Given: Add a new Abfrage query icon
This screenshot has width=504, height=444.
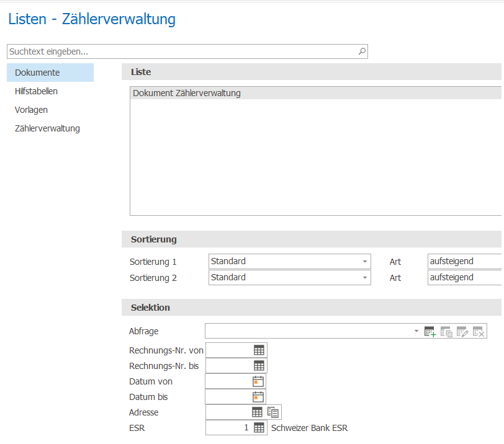Looking at the screenshot, I should (430, 331).
